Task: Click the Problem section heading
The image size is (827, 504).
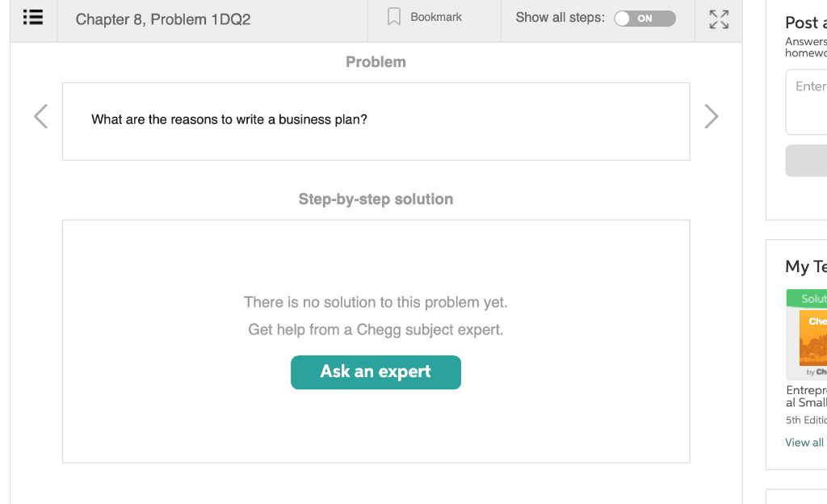Action: click(x=376, y=62)
